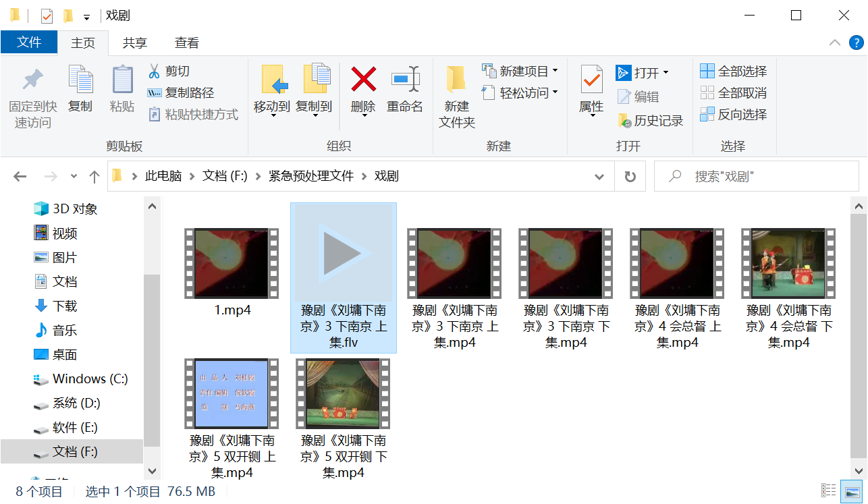The width and height of the screenshot is (868, 504).
Task: Click the navigation pane scroll down arrow
Action: (x=152, y=470)
